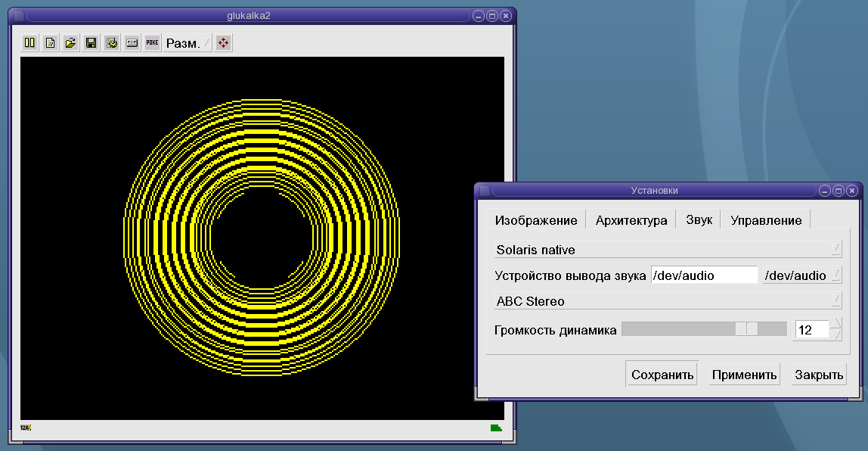Open settings via the gears icon
The height and width of the screenshot is (451, 868).
112,42
